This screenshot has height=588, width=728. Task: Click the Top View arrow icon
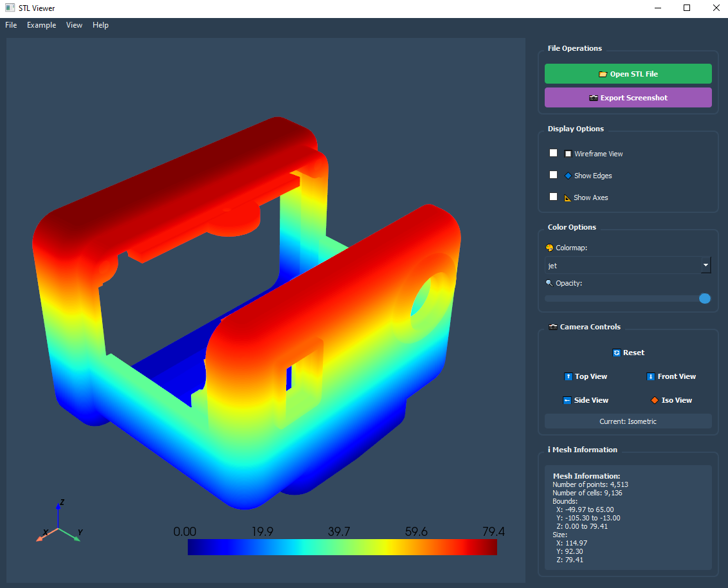[x=568, y=376]
